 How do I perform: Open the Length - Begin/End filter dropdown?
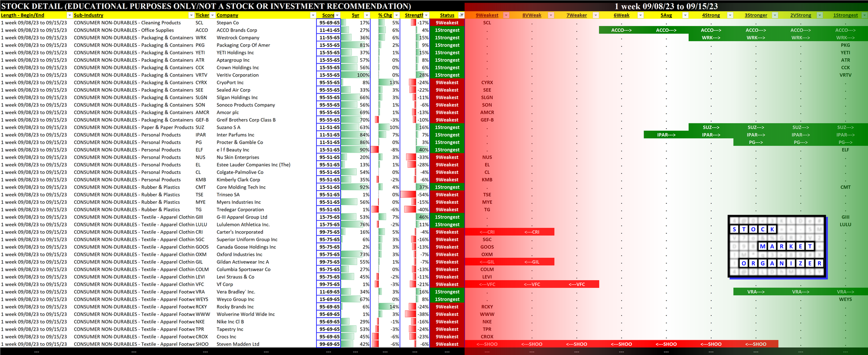pyautogui.click(x=69, y=15)
